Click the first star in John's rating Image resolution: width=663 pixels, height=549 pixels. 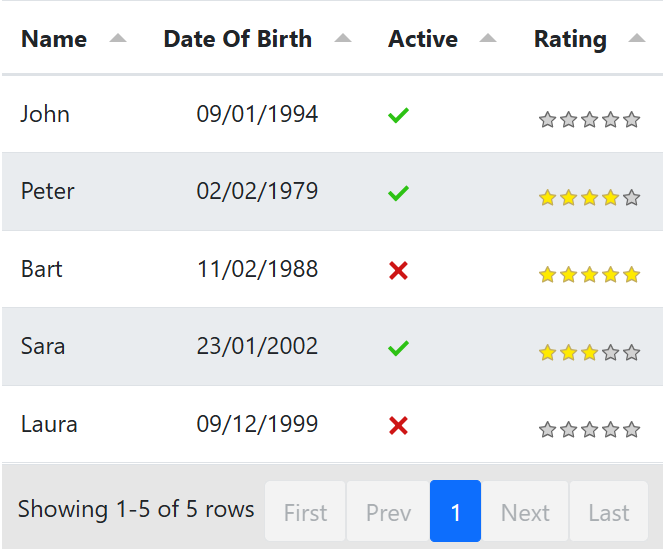[x=547, y=120]
